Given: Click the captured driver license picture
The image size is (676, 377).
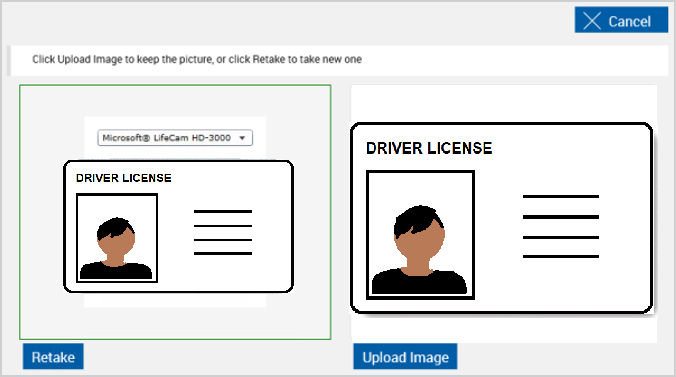Looking at the screenshot, I should coord(501,218).
